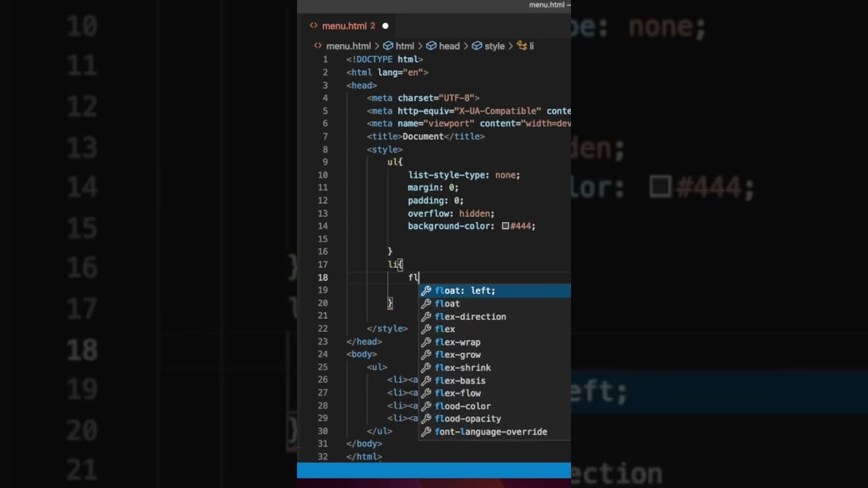Click the 'li{' selector line
The height and width of the screenshot is (488, 868).
point(395,264)
